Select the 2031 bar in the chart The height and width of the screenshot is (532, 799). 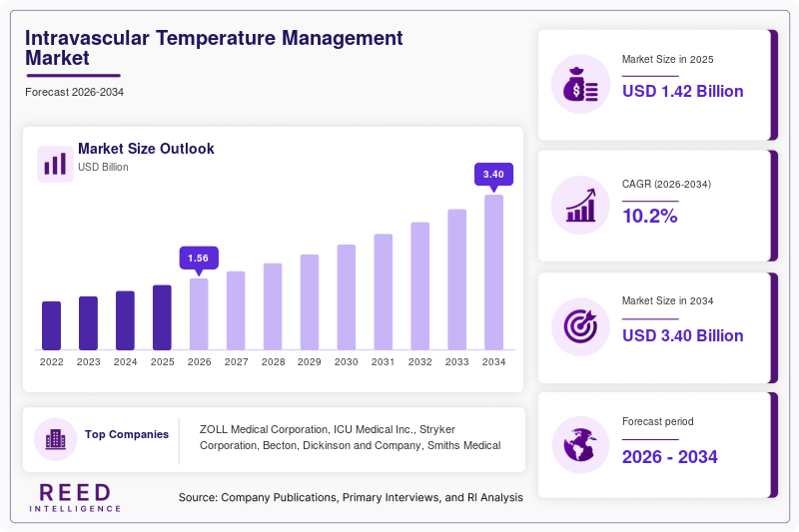[x=384, y=292]
